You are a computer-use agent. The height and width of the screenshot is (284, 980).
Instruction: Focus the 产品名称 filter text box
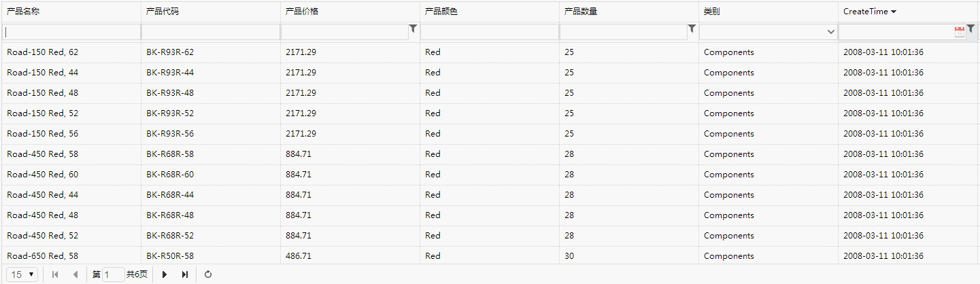coord(71,32)
